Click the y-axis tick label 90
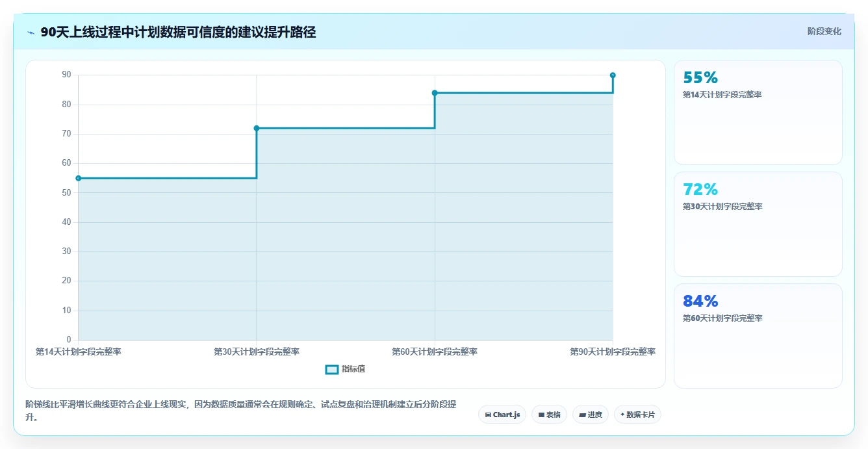This screenshot has height=449, width=868. 66,75
